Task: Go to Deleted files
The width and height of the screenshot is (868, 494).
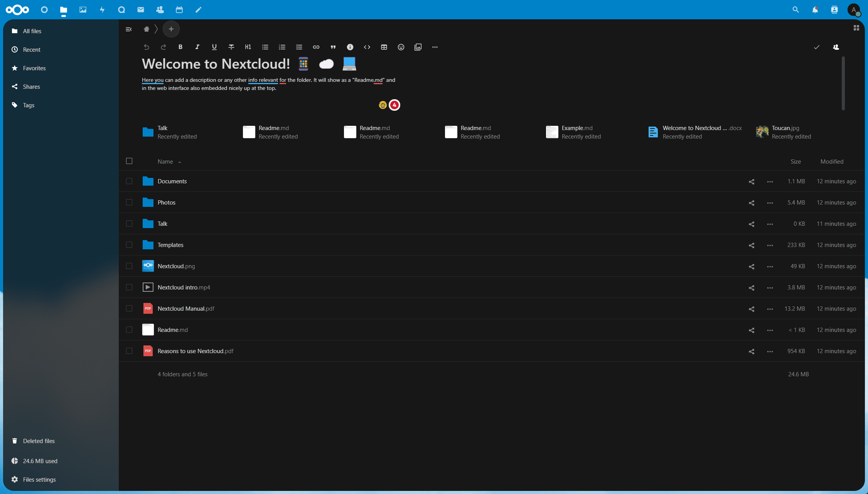Action: coord(39,441)
